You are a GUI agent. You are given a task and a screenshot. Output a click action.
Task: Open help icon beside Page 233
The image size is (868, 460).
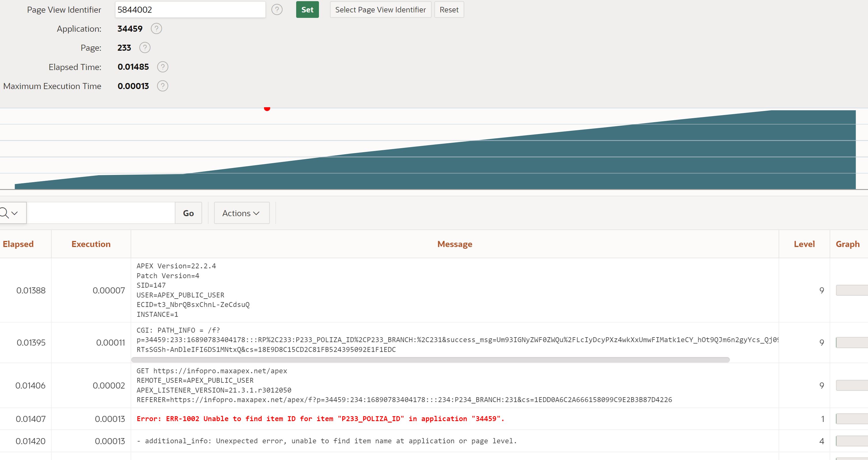pos(145,48)
